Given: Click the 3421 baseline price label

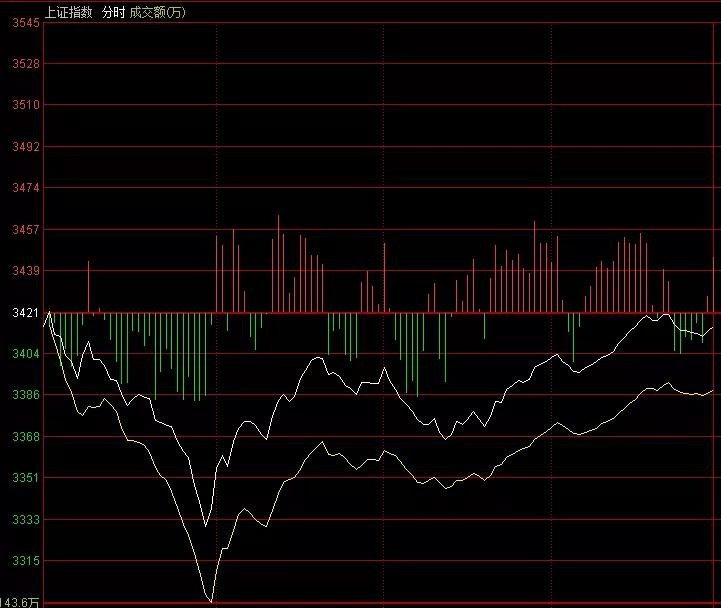Looking at the screenshot, I should 26,313.
